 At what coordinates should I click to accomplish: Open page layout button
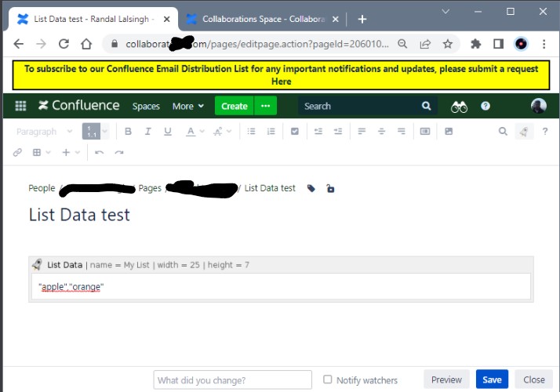click(x=425, y=132)
